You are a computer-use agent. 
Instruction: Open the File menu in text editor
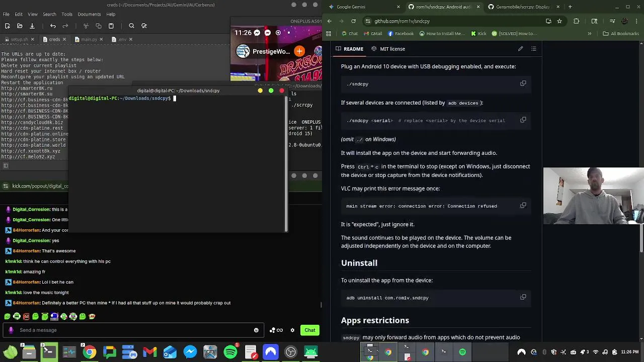tap(6, 14)
